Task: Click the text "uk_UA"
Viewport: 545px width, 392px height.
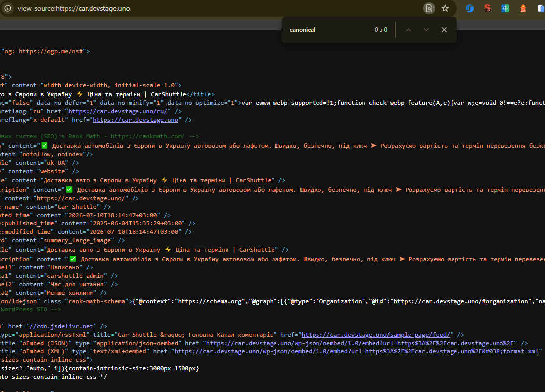Action: tap(56, 163)
